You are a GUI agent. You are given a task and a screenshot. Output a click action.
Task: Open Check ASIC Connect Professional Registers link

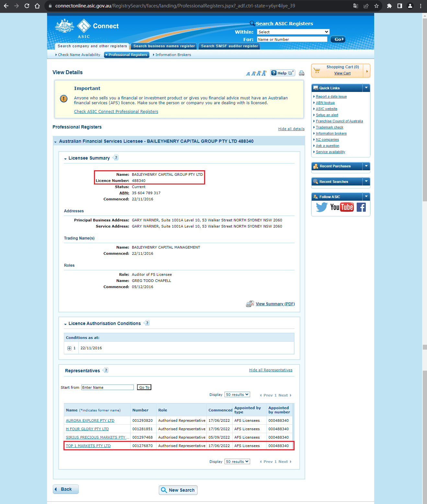tap(116, 112)
